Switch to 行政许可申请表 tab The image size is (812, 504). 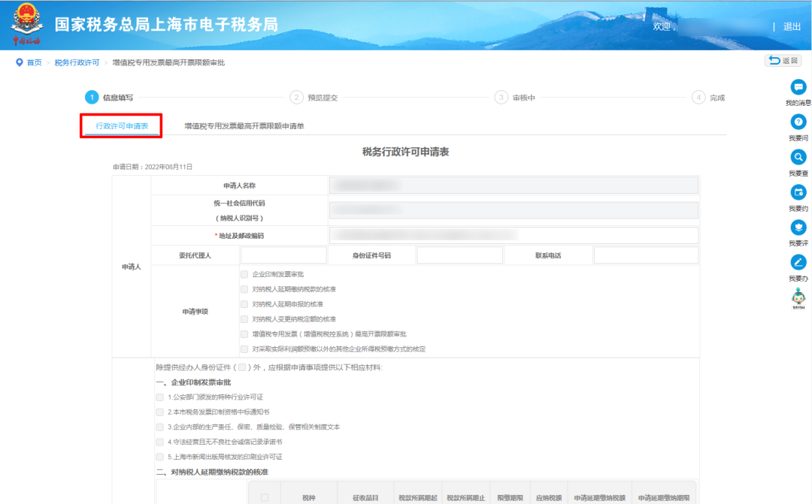[x=122, y=125]
